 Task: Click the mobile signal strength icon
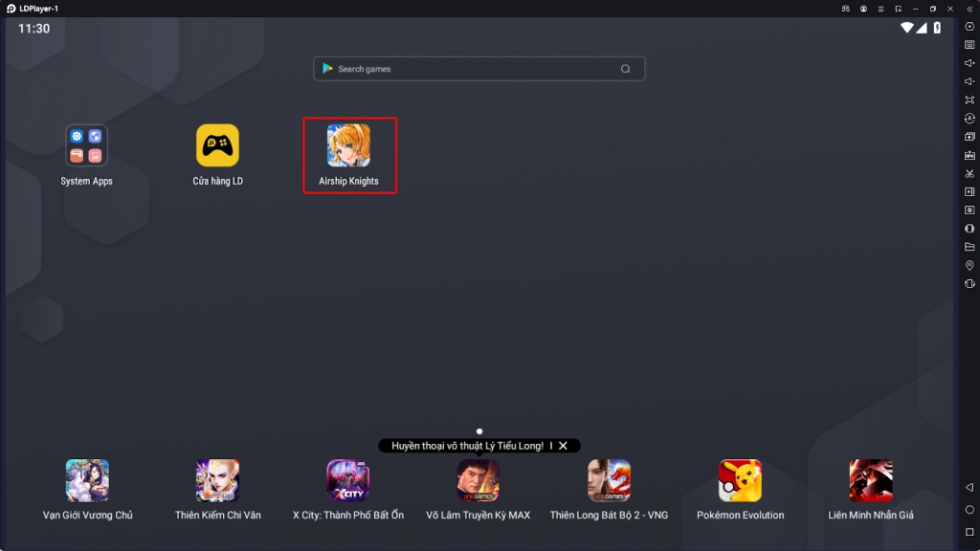pos(922,28)
